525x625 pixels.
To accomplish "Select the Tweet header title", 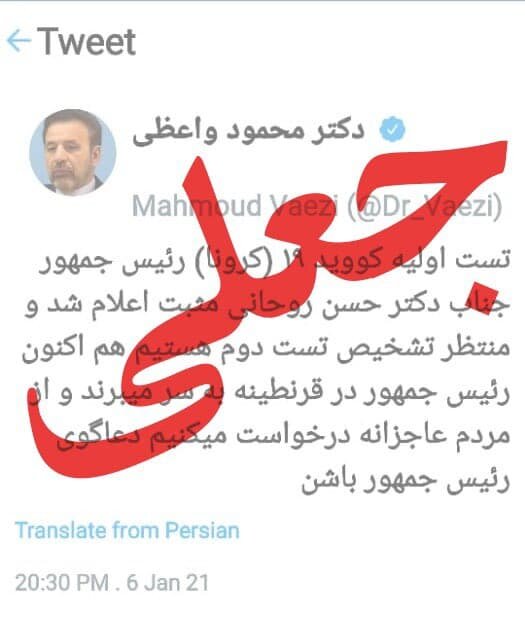I will point(87,41).
